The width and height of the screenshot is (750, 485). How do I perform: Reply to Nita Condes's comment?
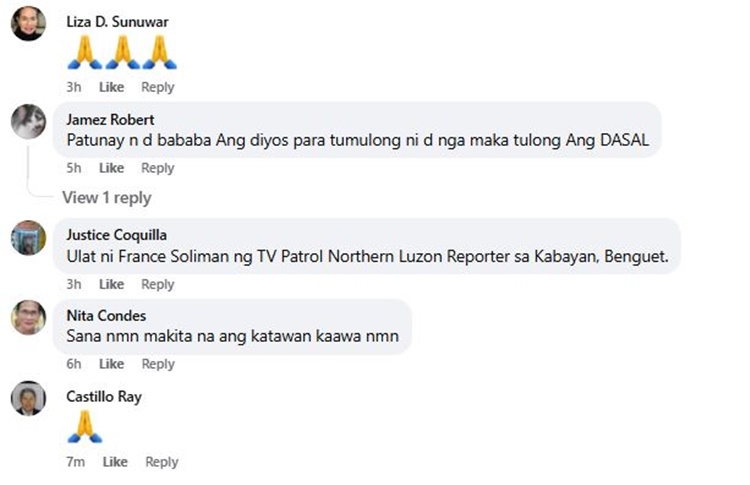(x=158, y=364)
